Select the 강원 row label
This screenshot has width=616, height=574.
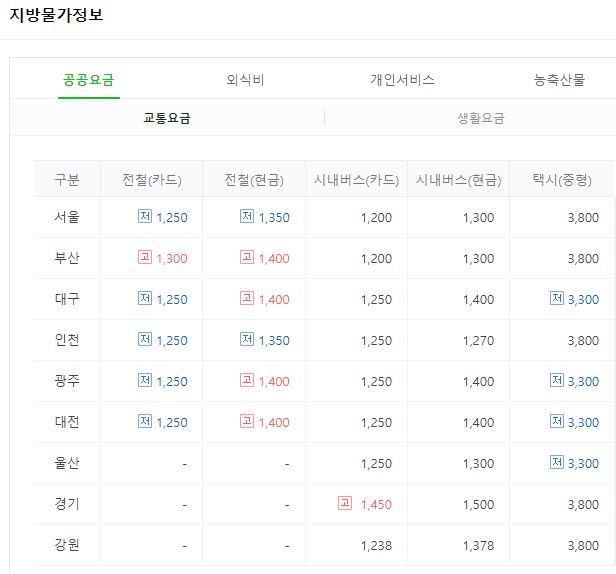[x=67, y=545]
